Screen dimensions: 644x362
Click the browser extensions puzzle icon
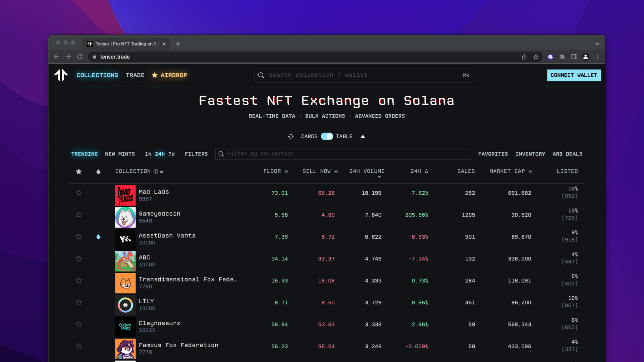click(562, 57)
